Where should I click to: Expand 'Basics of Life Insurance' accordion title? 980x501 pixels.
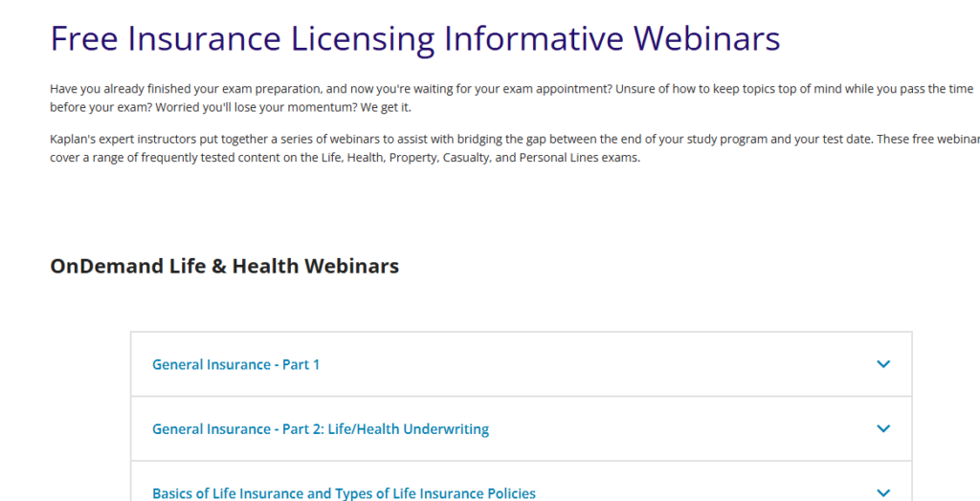pyautogui.click(x=344, y=493)
